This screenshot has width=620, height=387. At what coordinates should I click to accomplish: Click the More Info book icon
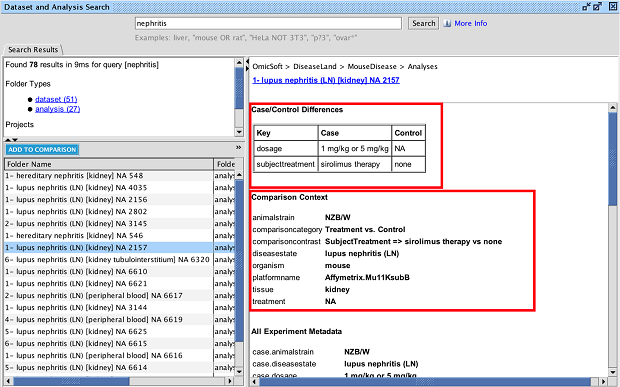coord(447,23)
